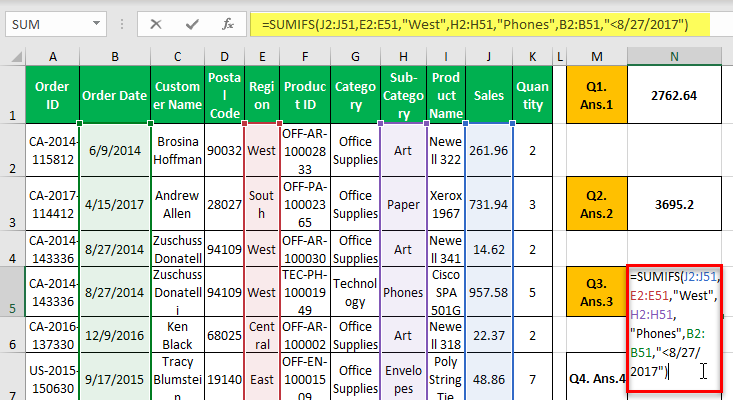Image resolution: width=736 pixels, height=400 pixels.
Task: Select column E header
Action: tap(262, 57)
